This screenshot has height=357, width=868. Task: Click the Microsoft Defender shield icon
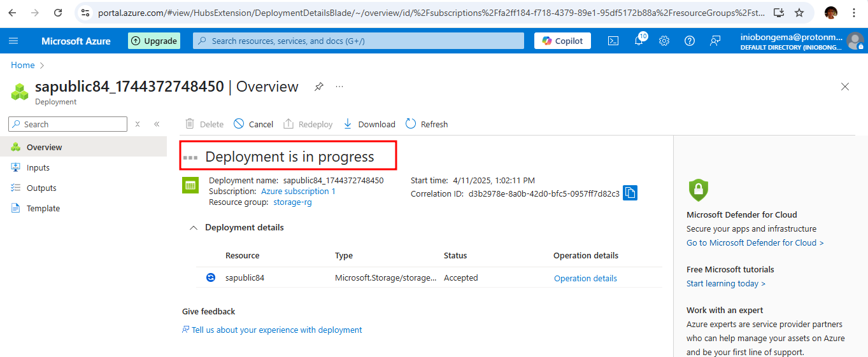coord(698,190)
